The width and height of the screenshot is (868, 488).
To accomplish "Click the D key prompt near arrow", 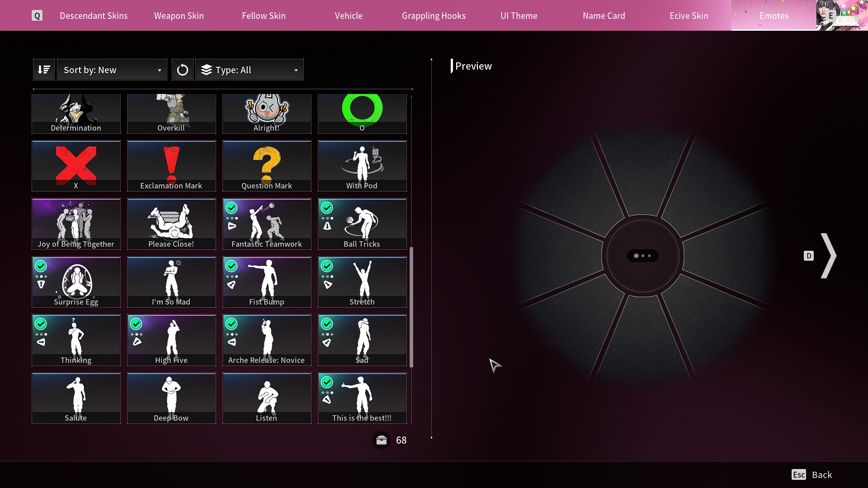I will coord(809,256).
